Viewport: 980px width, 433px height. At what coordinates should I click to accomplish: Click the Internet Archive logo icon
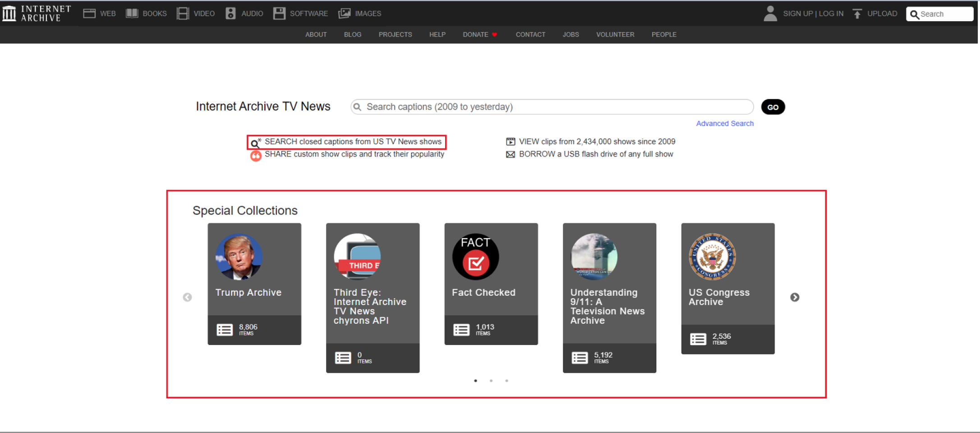[x=9, y=13]
